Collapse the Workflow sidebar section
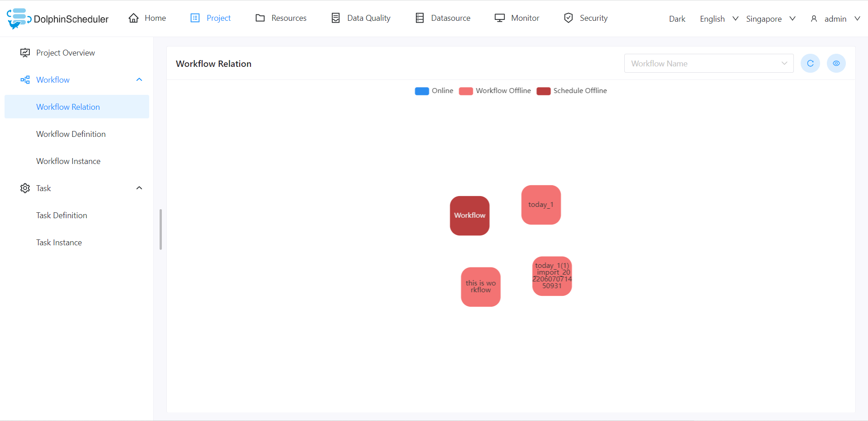Image resolution: width=868 pixels, height=421 pixels. [x=139, y=80]
